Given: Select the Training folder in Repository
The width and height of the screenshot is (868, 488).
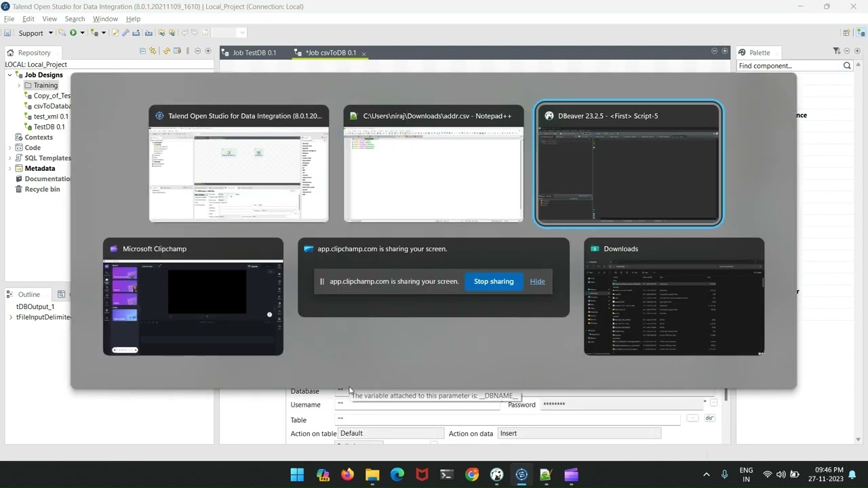Looking at the screenshot, I should (x=41, y=85).
